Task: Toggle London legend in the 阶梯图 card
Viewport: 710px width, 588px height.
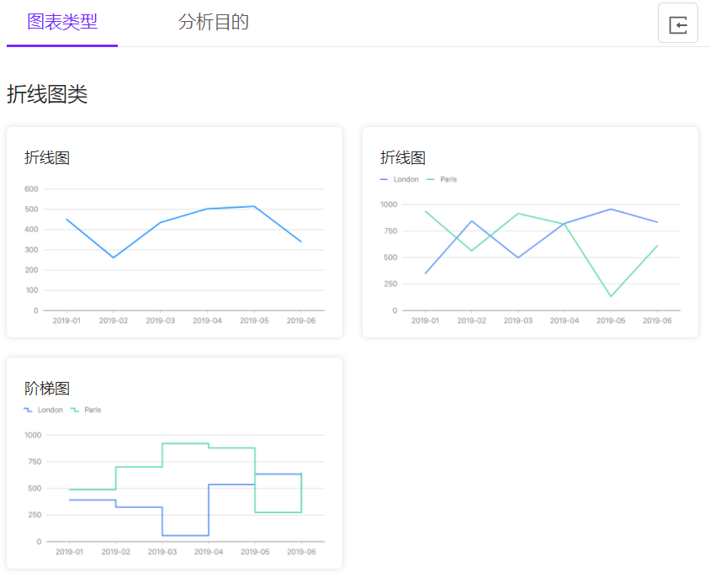Action: pyautogui.click(x=44, y=410)
